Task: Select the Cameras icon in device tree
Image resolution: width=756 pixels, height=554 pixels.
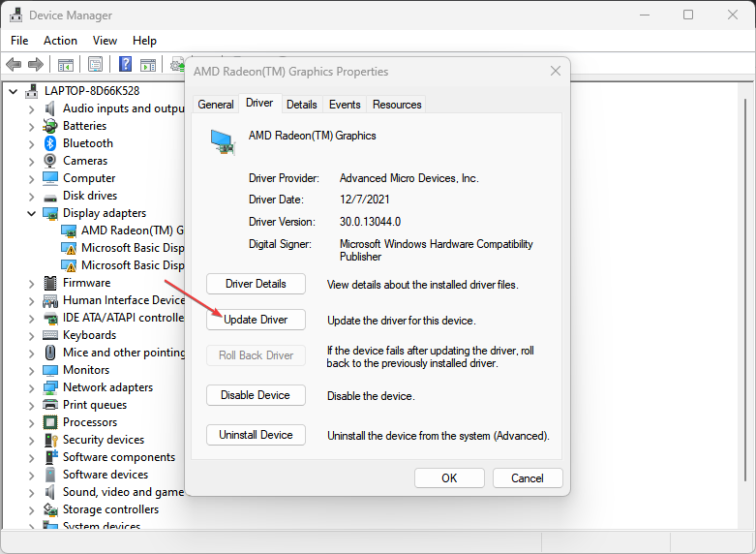Action: (x=50, y=161)
